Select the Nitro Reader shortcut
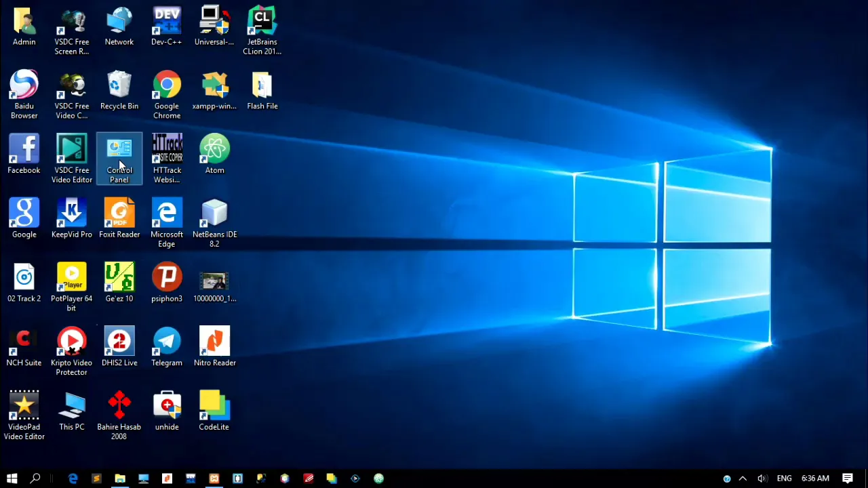Image resolution: width=868 pixels, height=488 pixels. (214, 348)
